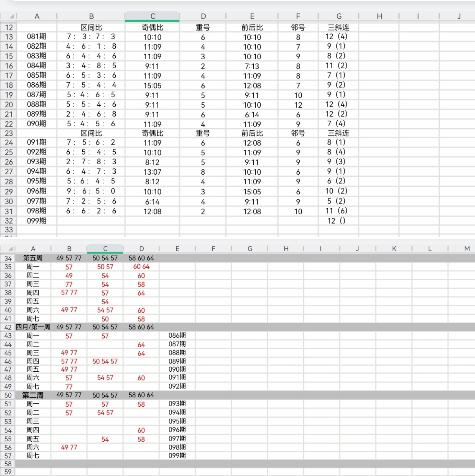Select the column L header
The height and width of the screenshot is (476, 475).
coord(430,249)
